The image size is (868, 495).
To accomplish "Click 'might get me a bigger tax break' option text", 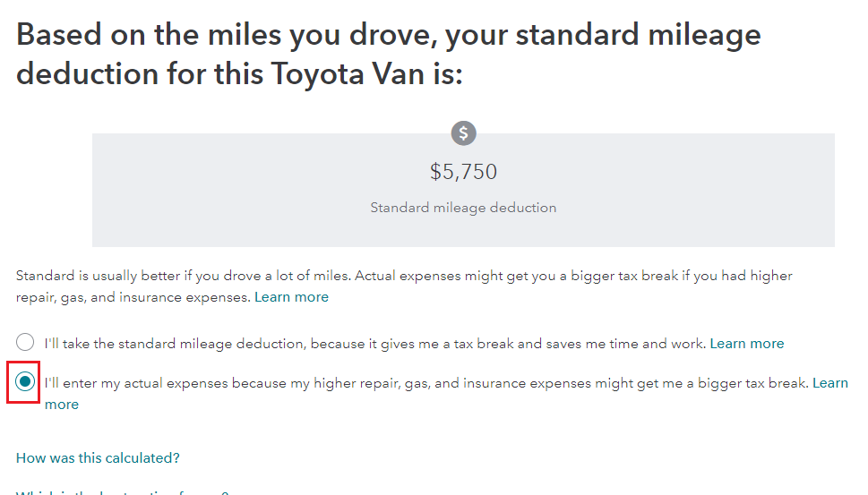I will (701, 383).
